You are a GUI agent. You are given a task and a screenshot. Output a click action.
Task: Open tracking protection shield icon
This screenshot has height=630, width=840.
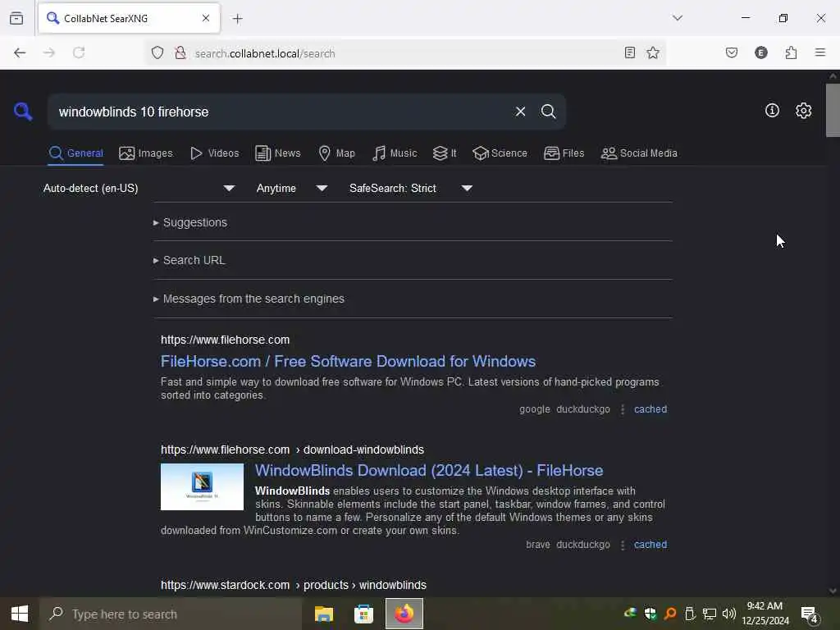(x=157, y=52)
